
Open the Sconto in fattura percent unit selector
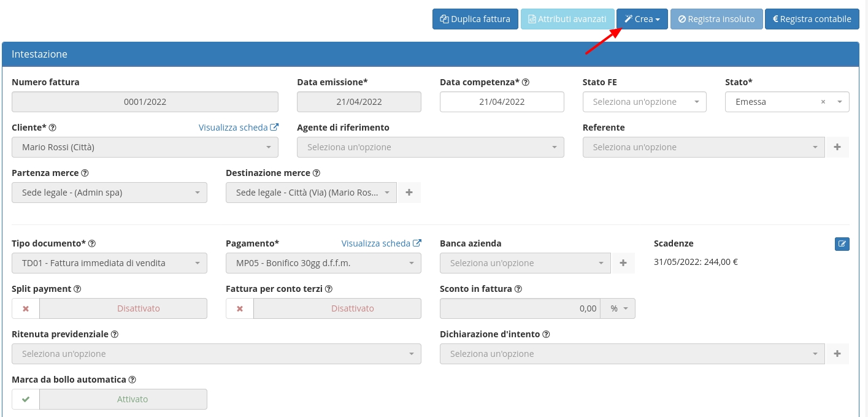point(618,308)
